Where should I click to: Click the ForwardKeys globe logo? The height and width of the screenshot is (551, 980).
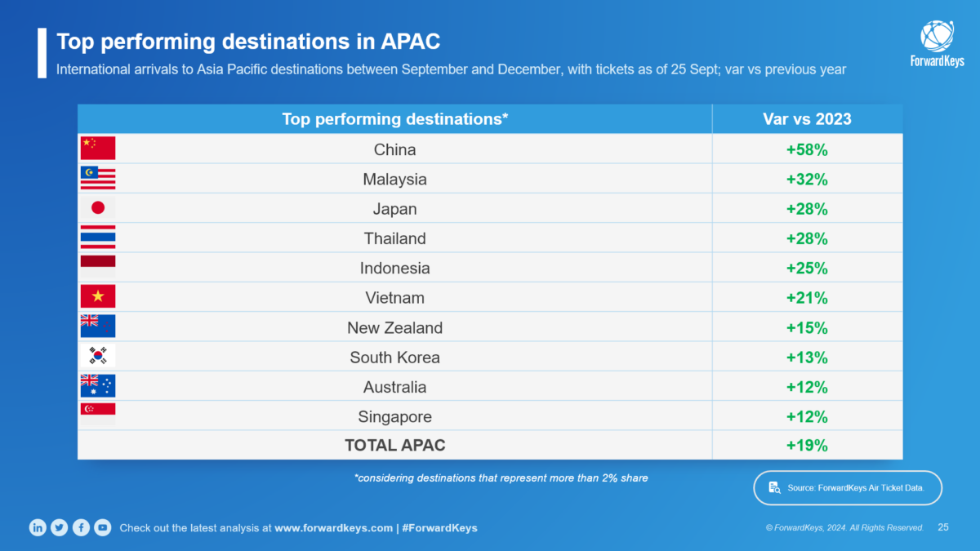[937, 38]
